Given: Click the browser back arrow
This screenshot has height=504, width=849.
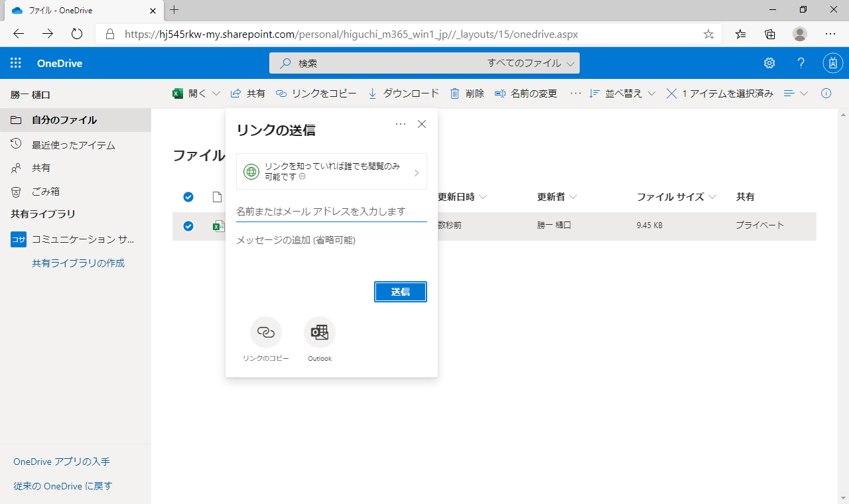Looking at the screenshot, I should (x=19, y=34).
